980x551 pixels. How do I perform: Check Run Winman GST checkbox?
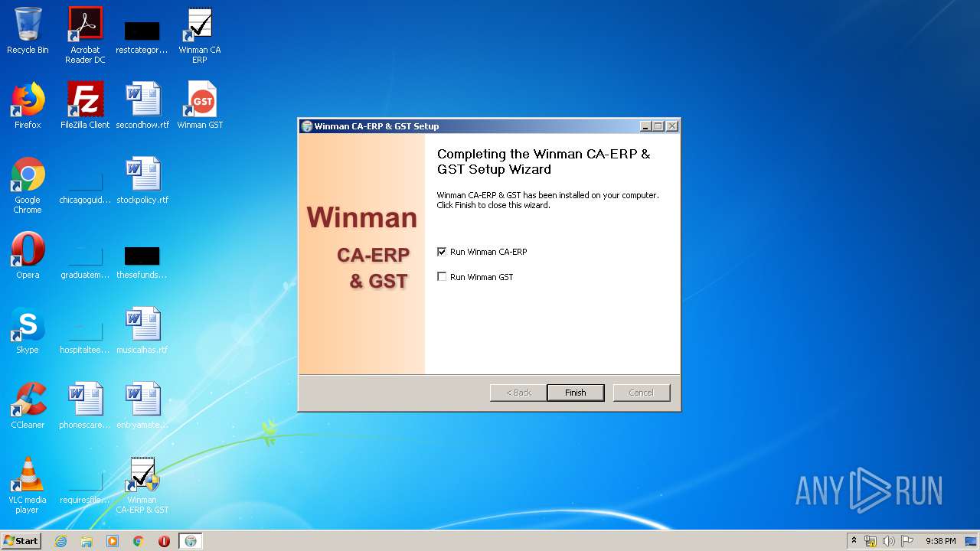[442, 277]
